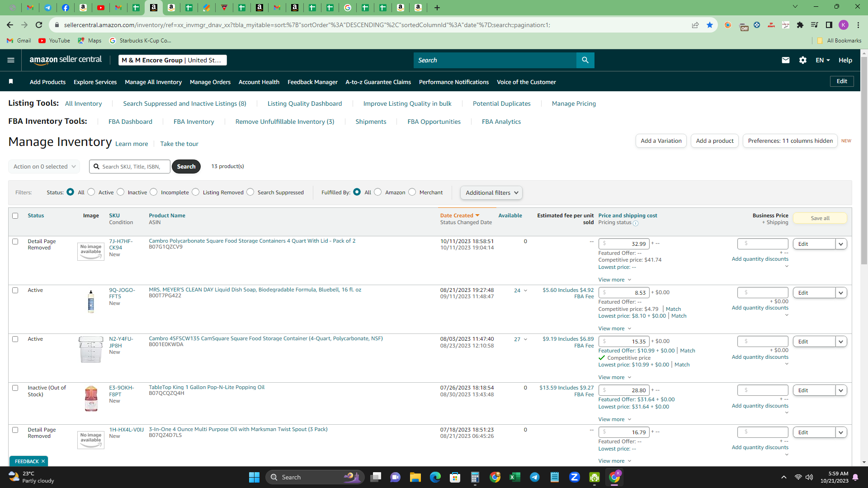Open the Help link in the header
Viewport: 868px width, 488px height.
[x=845, y=60]
